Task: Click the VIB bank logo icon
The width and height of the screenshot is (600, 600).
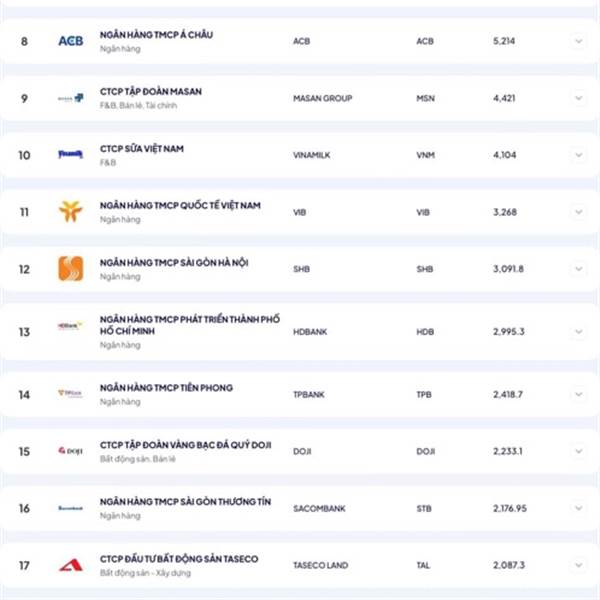Action: [x=70, y=211]
